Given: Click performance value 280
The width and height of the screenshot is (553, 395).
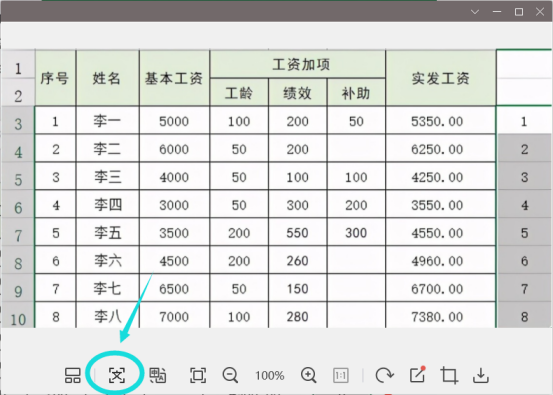Looking at the screenshot, I should [x=298, y=316].
